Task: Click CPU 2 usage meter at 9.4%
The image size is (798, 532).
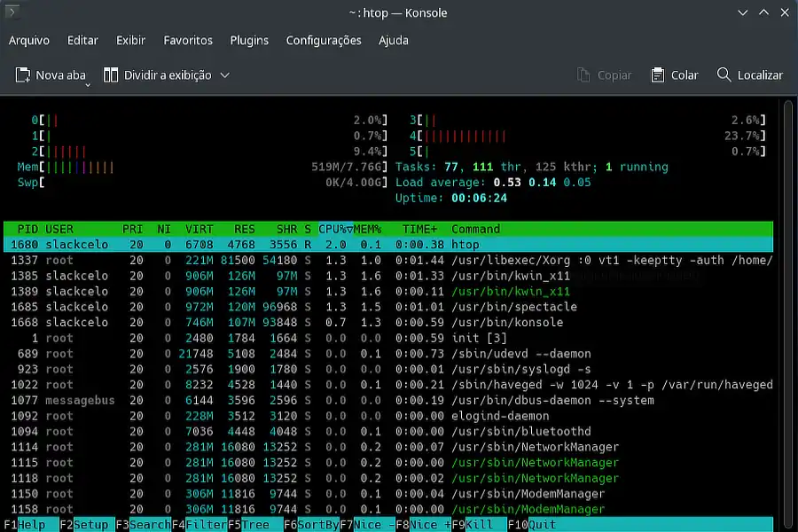Action: 209,152
